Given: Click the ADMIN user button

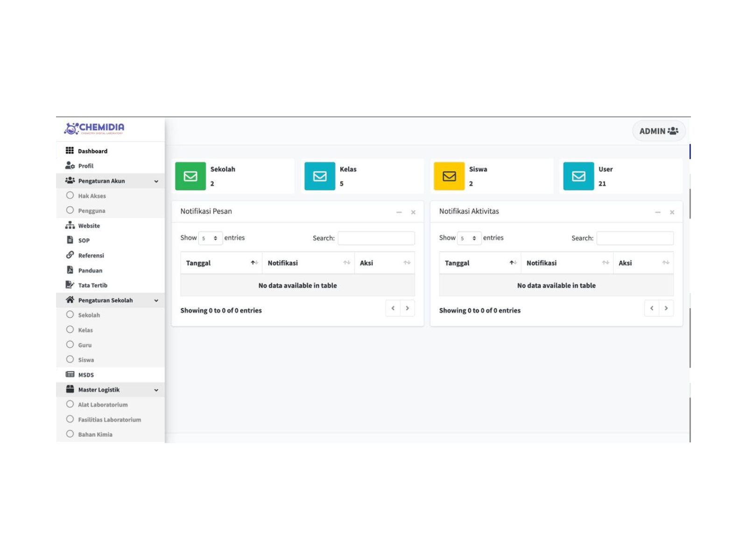Looking at the screenshot, I should [659, 131].
